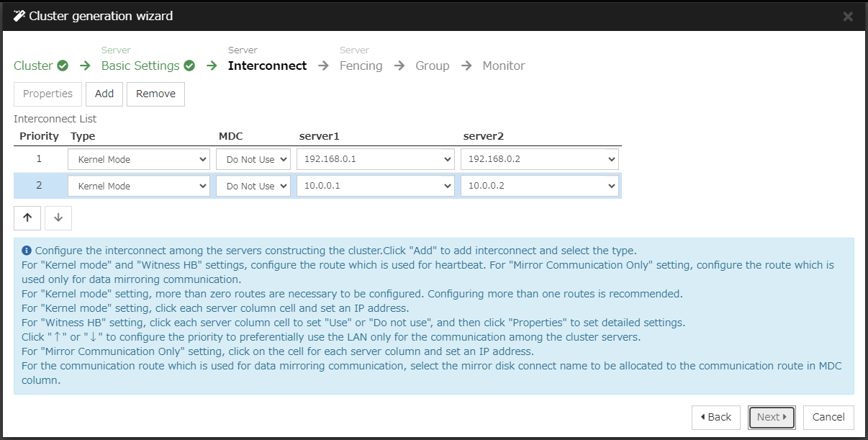868x440 pixels.
Task: Click the Remove interconnect button
Action: tap(155, 94)
